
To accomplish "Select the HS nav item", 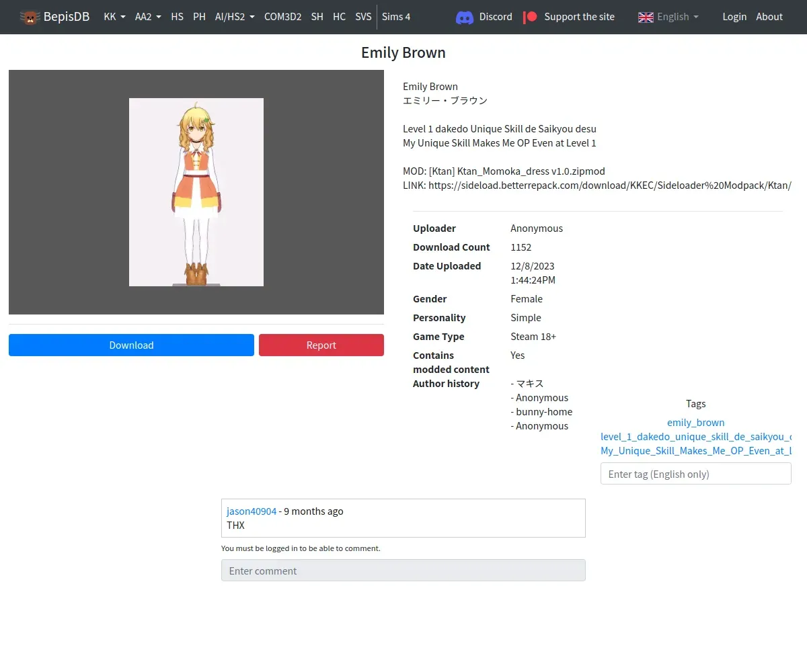I will [177, 17].
